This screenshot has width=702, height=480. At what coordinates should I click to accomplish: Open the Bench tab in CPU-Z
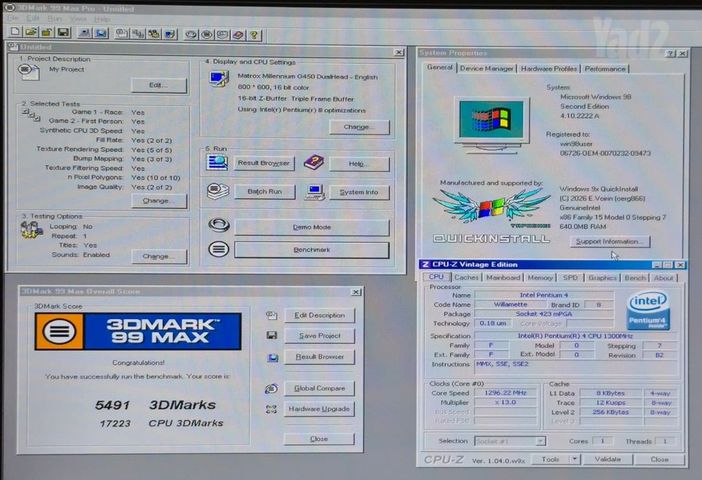coord(635,278)
